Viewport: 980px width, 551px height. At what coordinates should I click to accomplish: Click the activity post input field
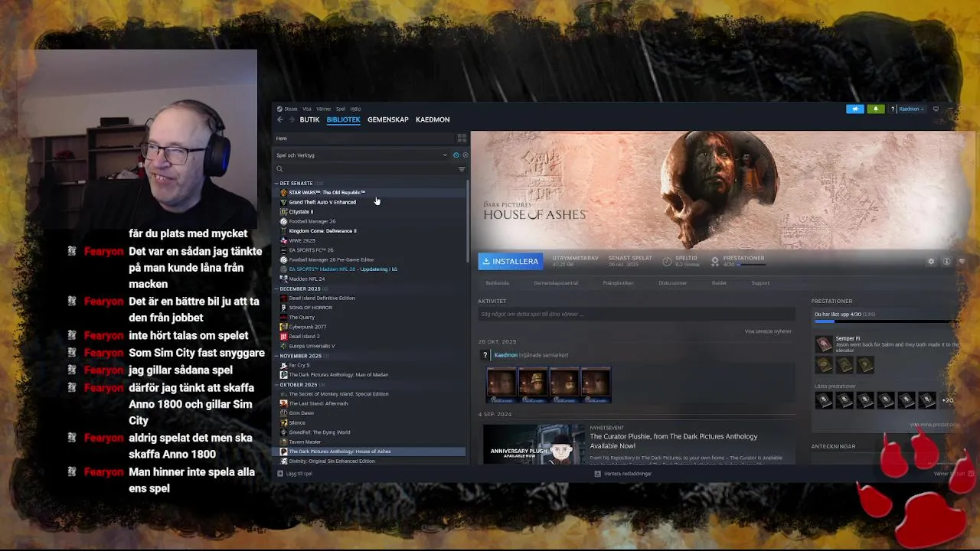point(636,315)
